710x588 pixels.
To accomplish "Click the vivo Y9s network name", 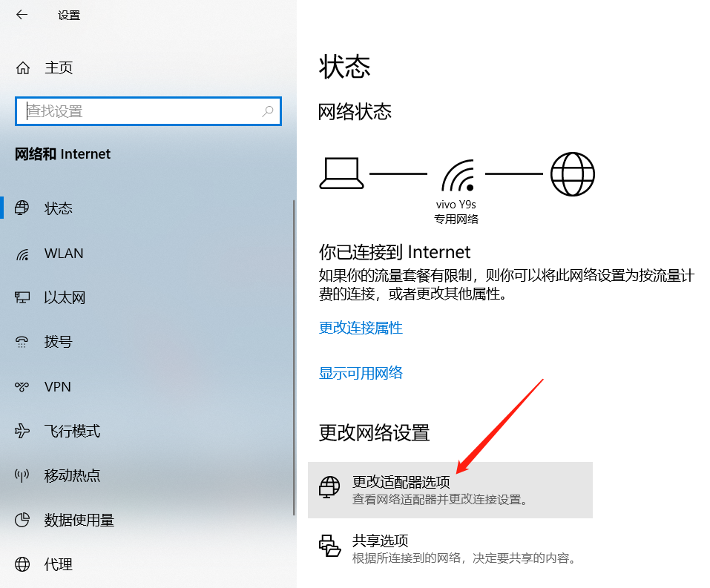I will pyautogui.click(x=456, y=205).
